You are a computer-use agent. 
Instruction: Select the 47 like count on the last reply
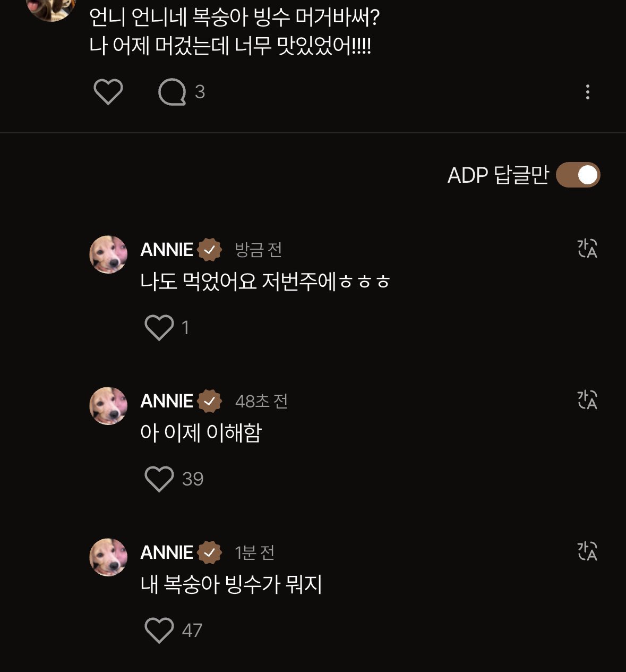tap(192, 631)
